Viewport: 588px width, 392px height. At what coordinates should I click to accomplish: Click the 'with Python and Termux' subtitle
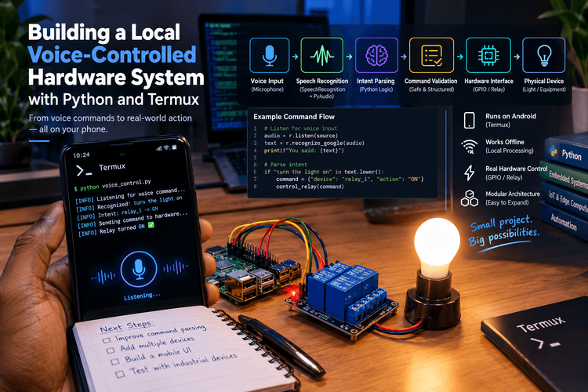click(x=114, y=100)
